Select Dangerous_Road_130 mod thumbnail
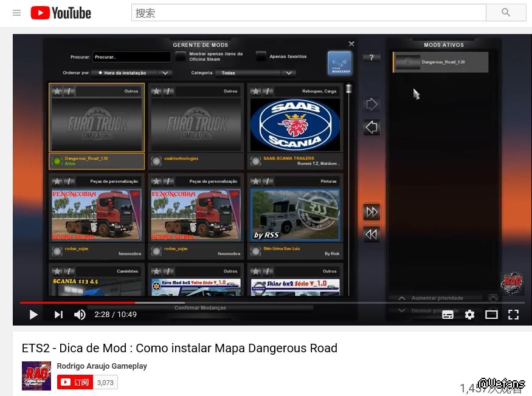 [x=97, y=125]
